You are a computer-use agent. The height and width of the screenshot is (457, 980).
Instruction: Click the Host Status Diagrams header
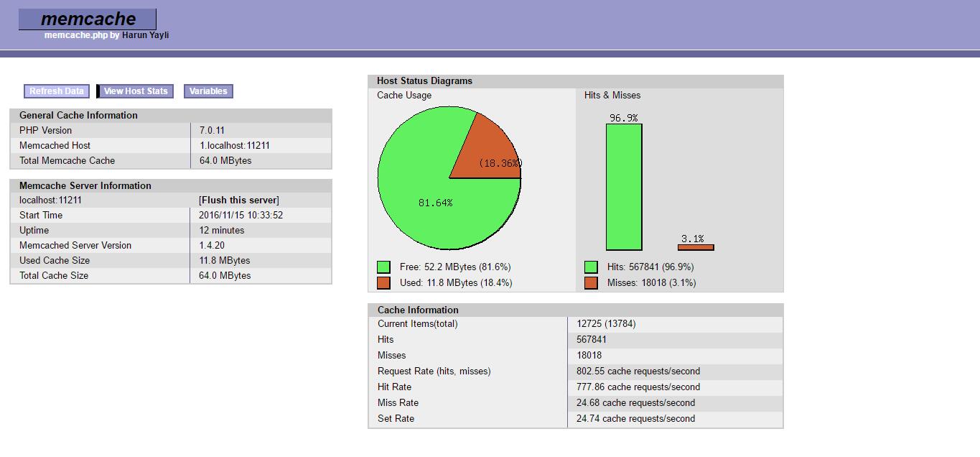coord(424,81)
